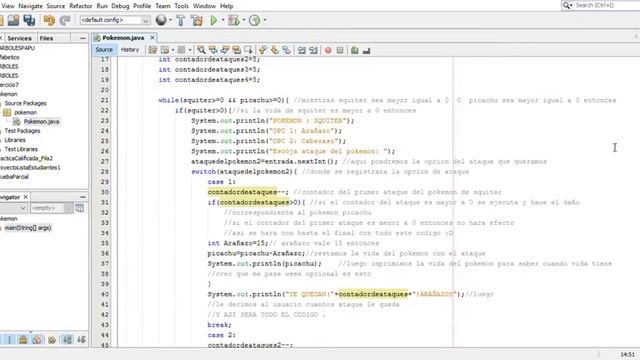640x360 pixels.
Task: Click Next Bookmark icon
Action: coord(275,50)
